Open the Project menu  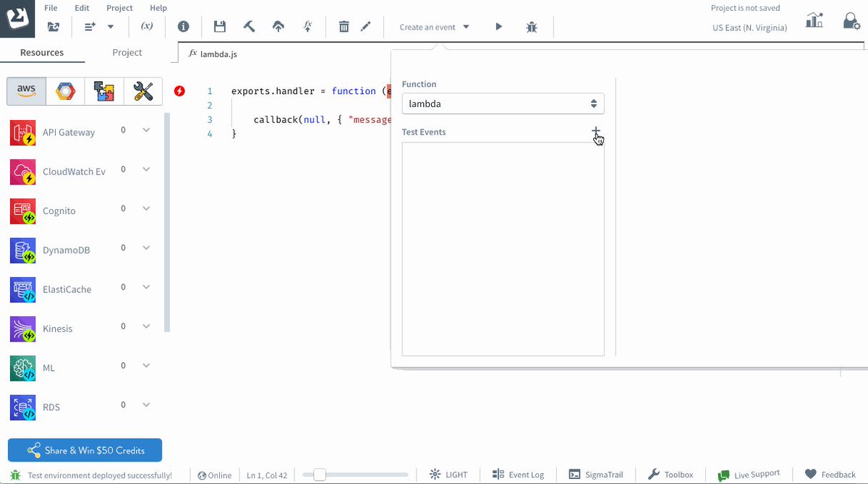tap(119, 8)
